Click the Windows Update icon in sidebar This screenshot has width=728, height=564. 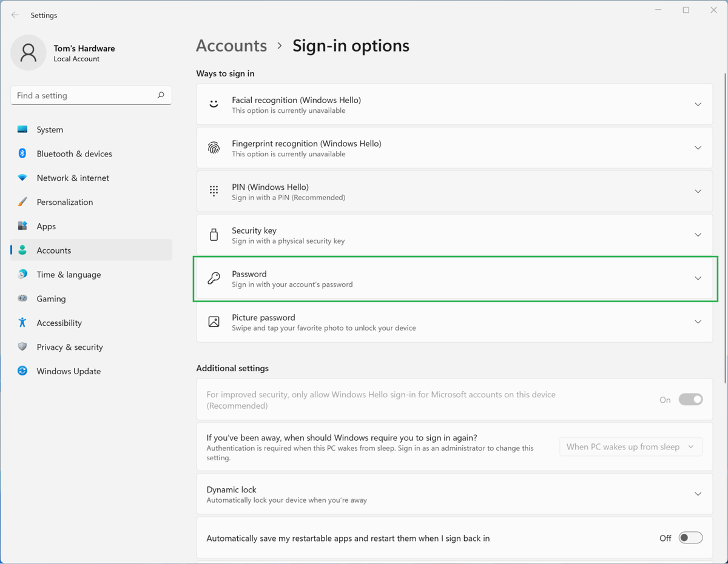(x=22, y=371)
